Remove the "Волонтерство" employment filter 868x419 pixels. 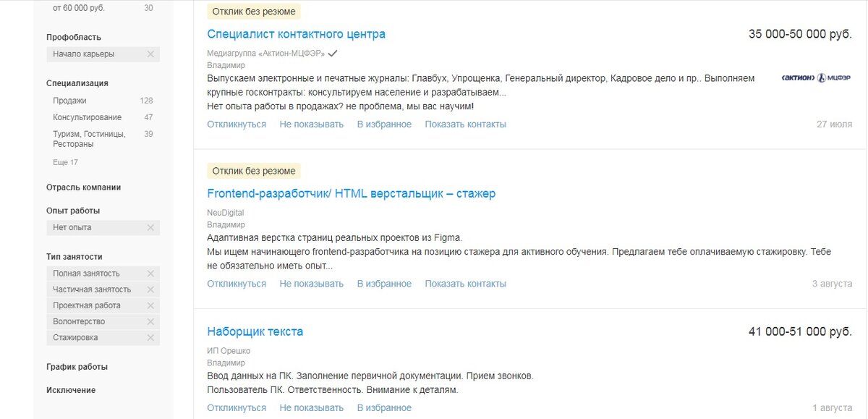click(x=150, y=321)
